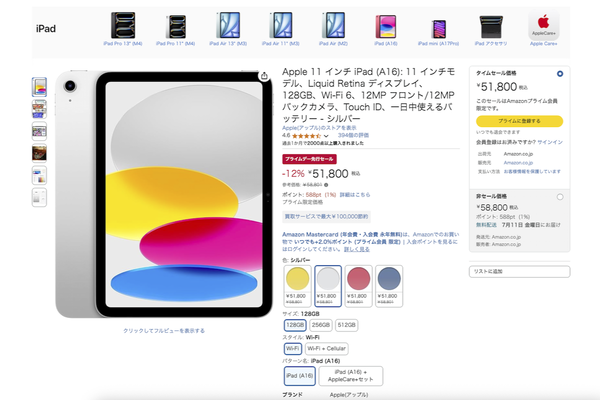Click the -12% discount text
This screenshot has height=400, width=600.
coord(293,174)
